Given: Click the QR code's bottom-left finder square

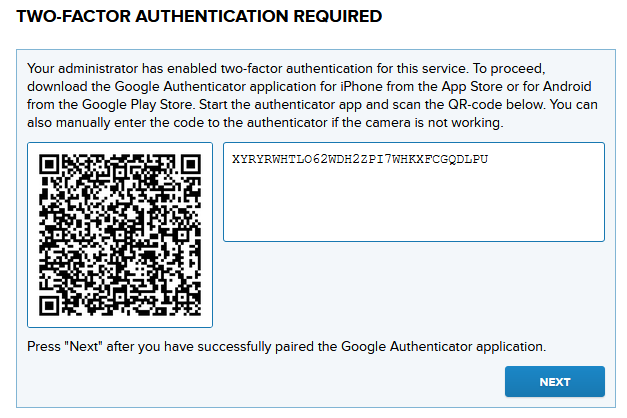Looking at the screenshot, I should pos(49,306).
